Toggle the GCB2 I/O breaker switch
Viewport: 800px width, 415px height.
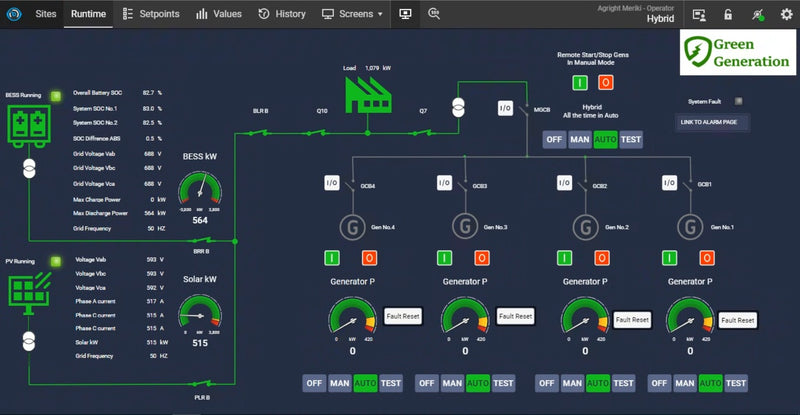tap(564, 182)
